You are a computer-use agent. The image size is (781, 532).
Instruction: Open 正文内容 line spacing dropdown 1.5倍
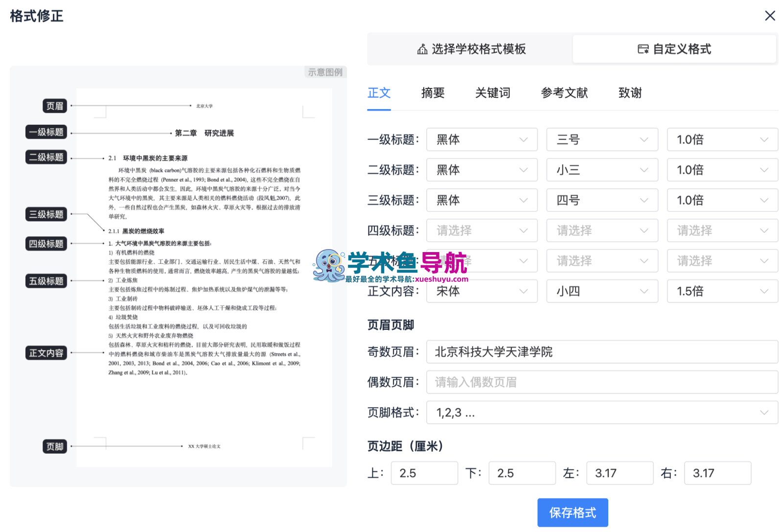pos(722,292)
